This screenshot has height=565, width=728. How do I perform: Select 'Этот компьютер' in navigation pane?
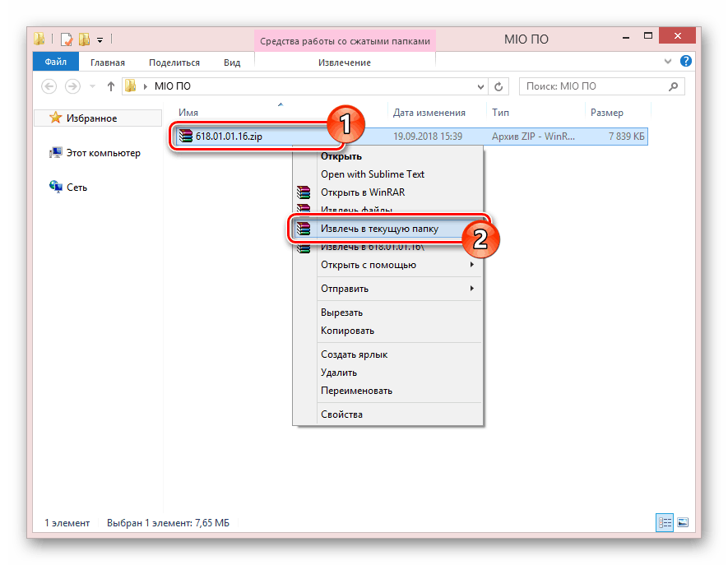tap(103, 153)
